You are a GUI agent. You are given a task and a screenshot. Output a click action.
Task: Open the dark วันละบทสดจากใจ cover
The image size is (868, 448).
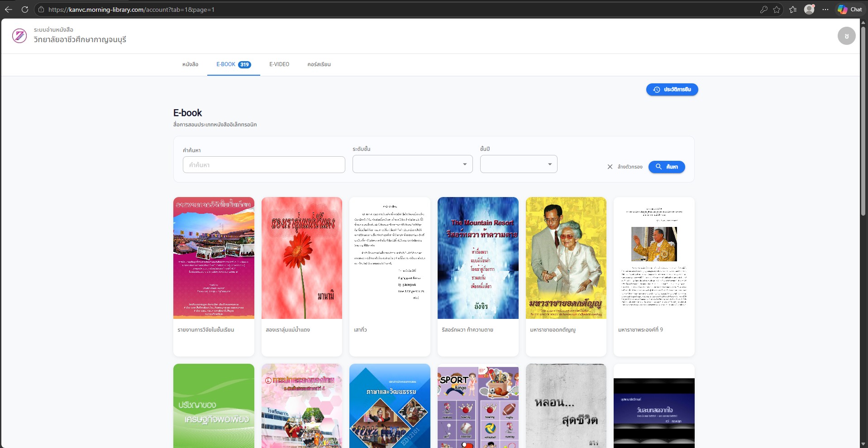[654, 406]
